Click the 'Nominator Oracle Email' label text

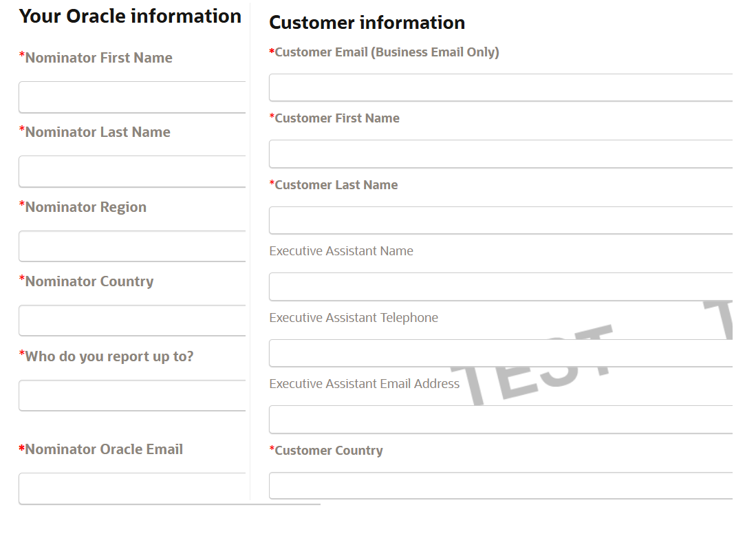(x=104, y=449)
